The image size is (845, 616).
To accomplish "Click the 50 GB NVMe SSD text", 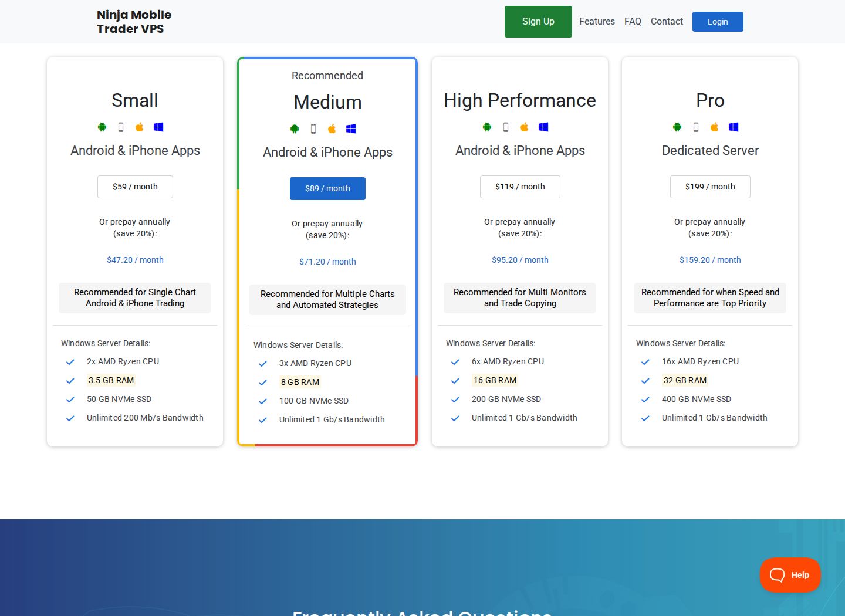I will tap(119, 399).
